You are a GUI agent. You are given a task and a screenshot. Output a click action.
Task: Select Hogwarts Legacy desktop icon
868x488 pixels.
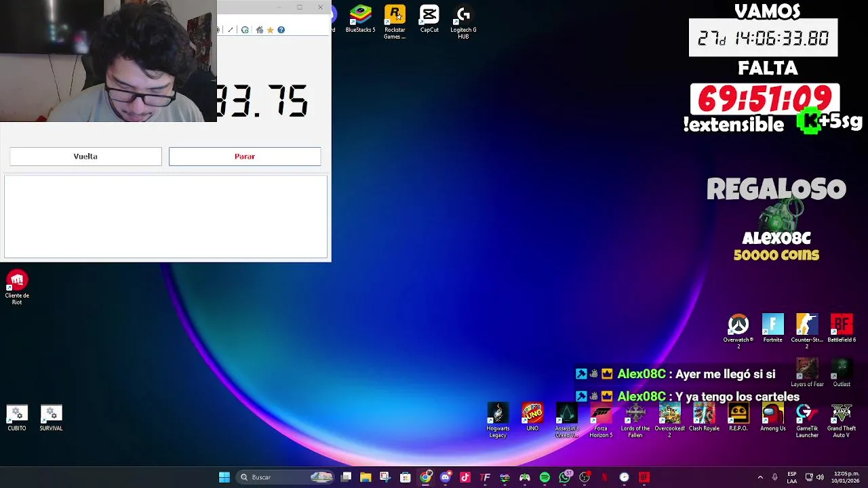tap(498, 421)
